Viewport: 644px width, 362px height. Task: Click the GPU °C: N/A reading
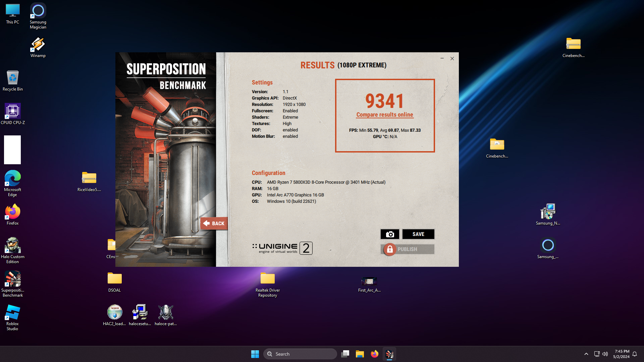pos(385,137)
